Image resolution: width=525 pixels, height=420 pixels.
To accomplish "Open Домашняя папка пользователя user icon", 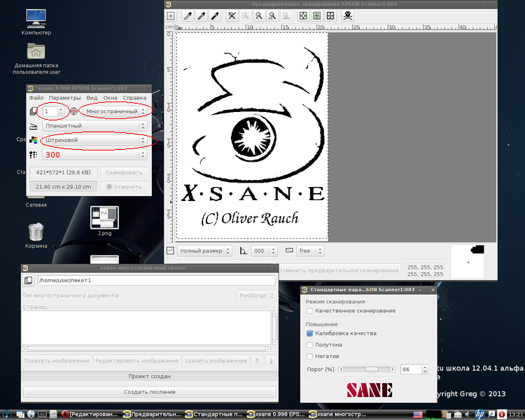I will pyautogui.click(x=36, y=59).
